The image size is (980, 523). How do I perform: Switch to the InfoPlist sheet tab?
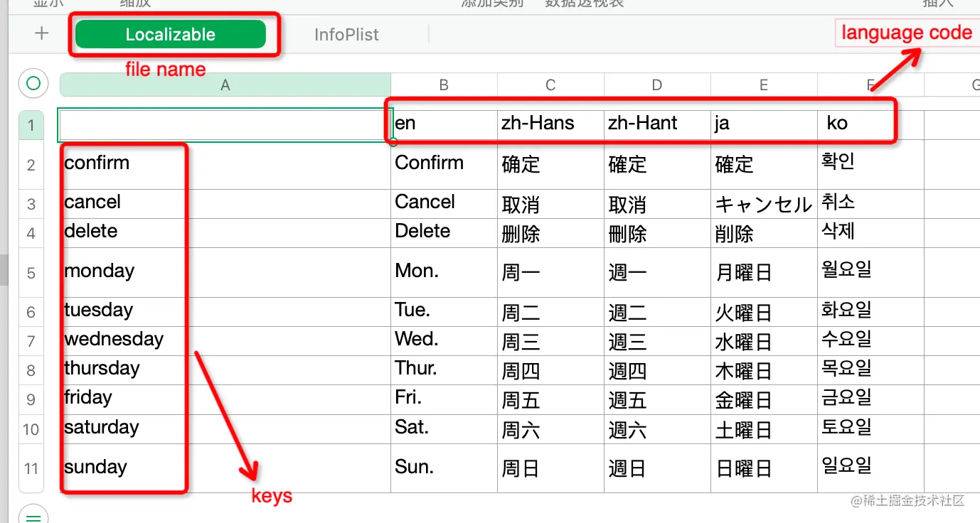[x=346, y=34]
